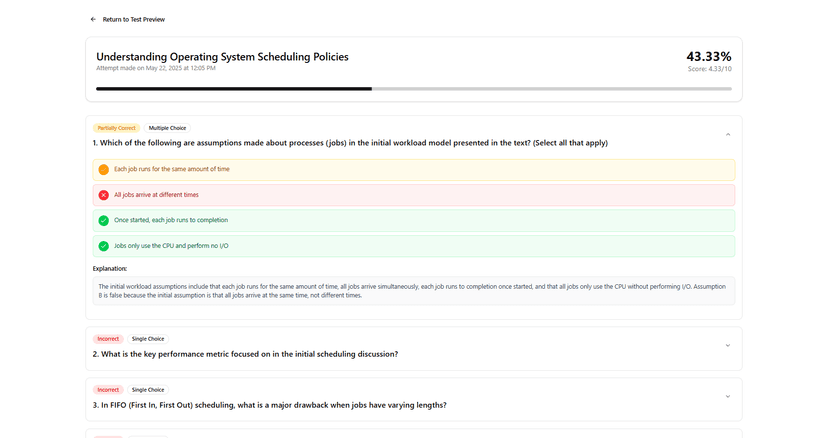Expand question 3 about FIFO scheduling
Image resolution: width=828 pixels, height=438 pixels.
[728, 396]
